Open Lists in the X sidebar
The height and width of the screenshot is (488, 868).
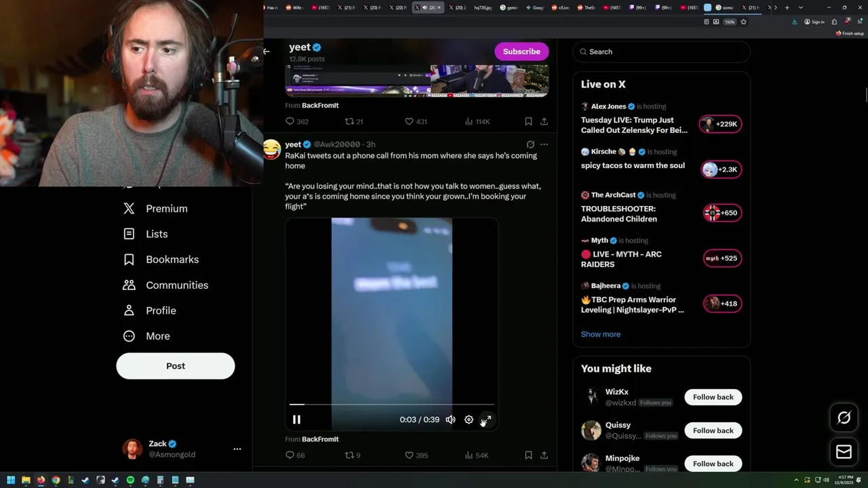tap(145, 234)
